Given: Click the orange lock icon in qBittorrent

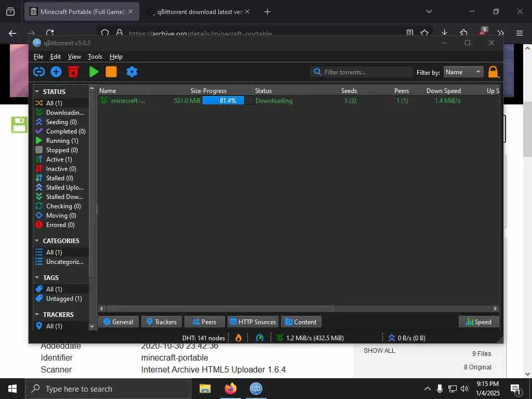Looking at the screenshot, I should pos(493,72).
